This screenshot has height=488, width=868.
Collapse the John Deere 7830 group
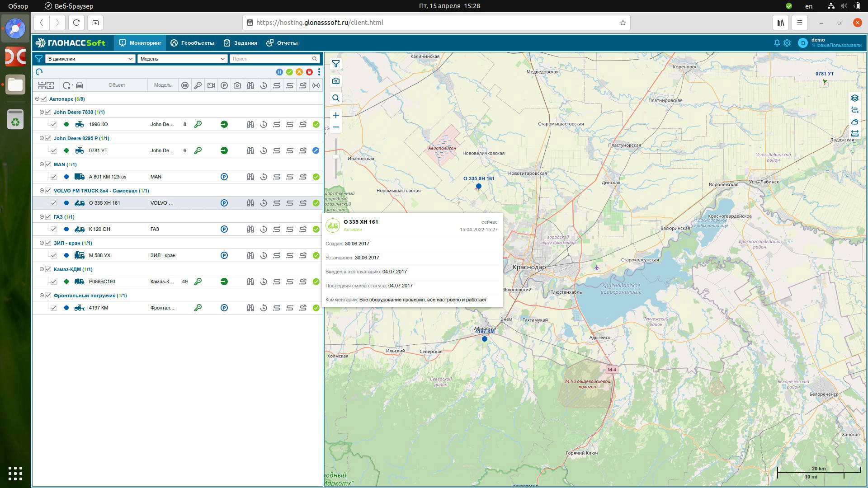click(42, 112)
